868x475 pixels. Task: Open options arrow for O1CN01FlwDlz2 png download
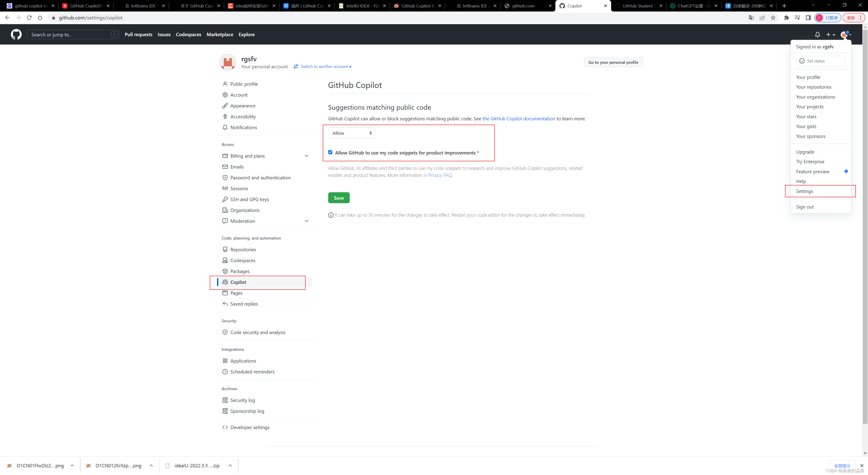tap(72, 465)
